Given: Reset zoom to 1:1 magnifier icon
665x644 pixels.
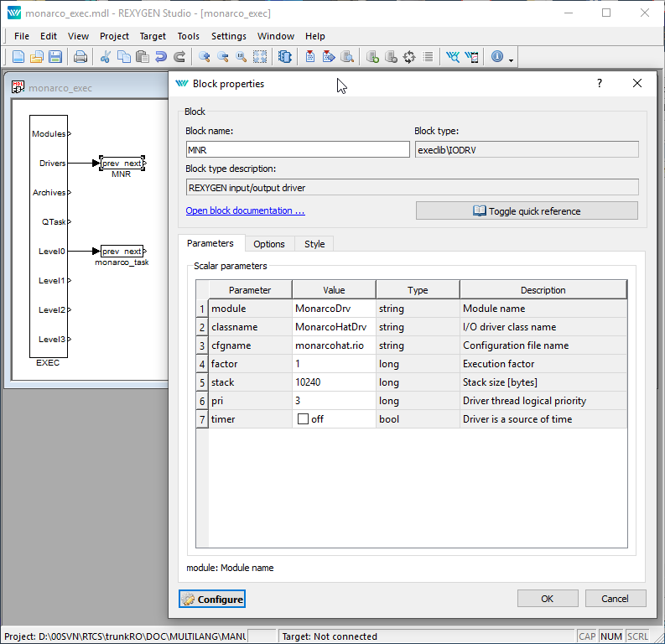Looking at the screenshot, I should (x=241, y=56).
